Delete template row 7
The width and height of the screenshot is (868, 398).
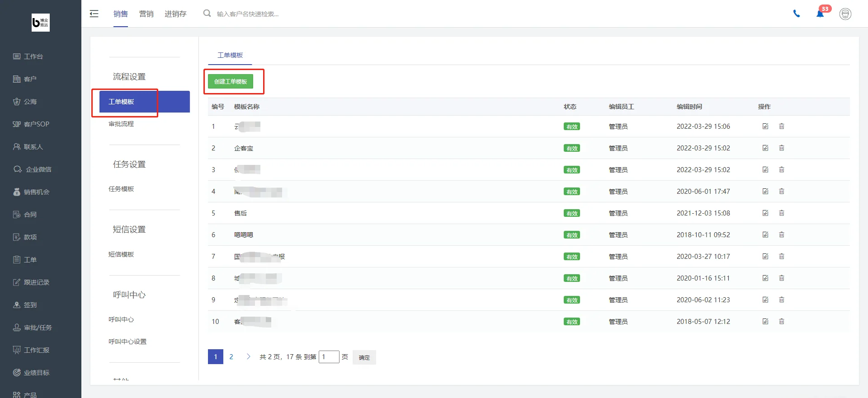782,257
